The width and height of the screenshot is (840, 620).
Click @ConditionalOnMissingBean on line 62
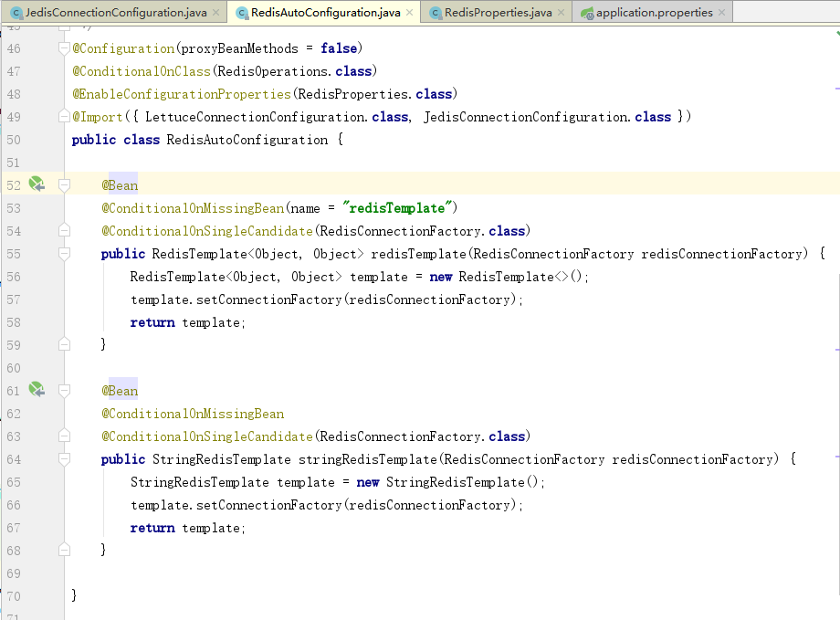(x=193, y=414)
